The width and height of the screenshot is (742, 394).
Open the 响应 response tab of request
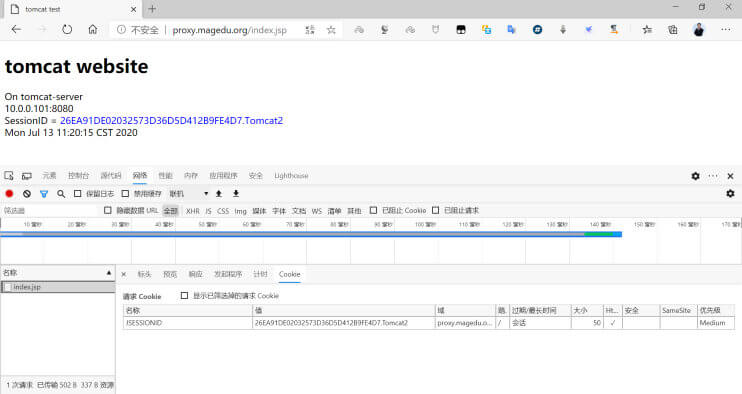pos(195,274)
